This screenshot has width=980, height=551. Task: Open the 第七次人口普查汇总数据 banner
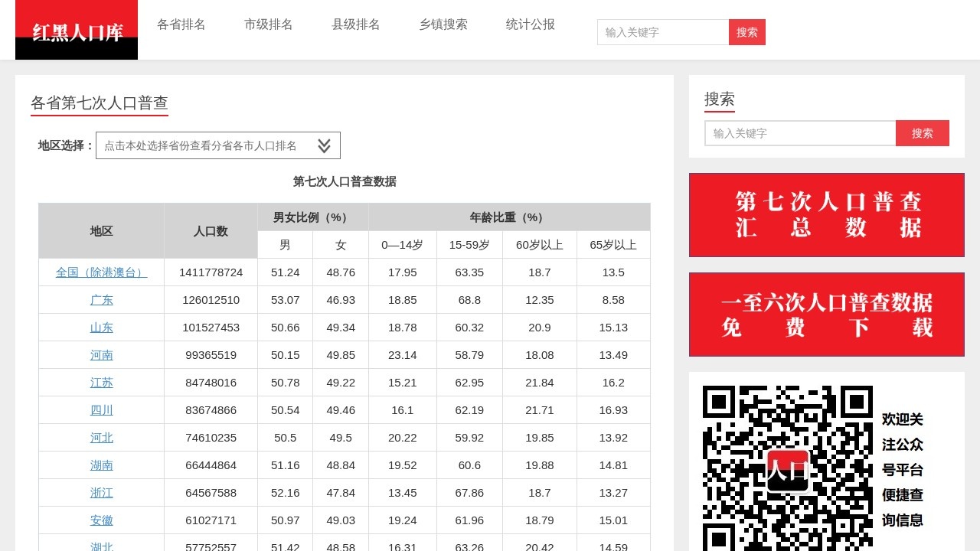(x=826, y=214)
